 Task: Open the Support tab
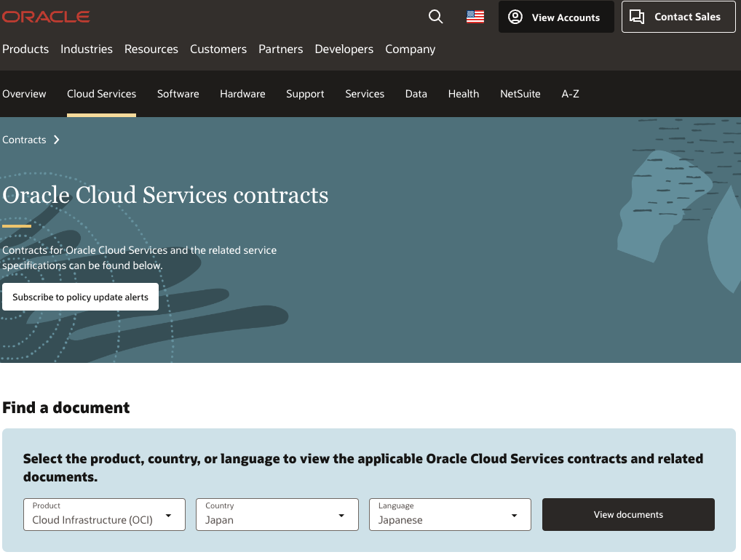(305, 94)
